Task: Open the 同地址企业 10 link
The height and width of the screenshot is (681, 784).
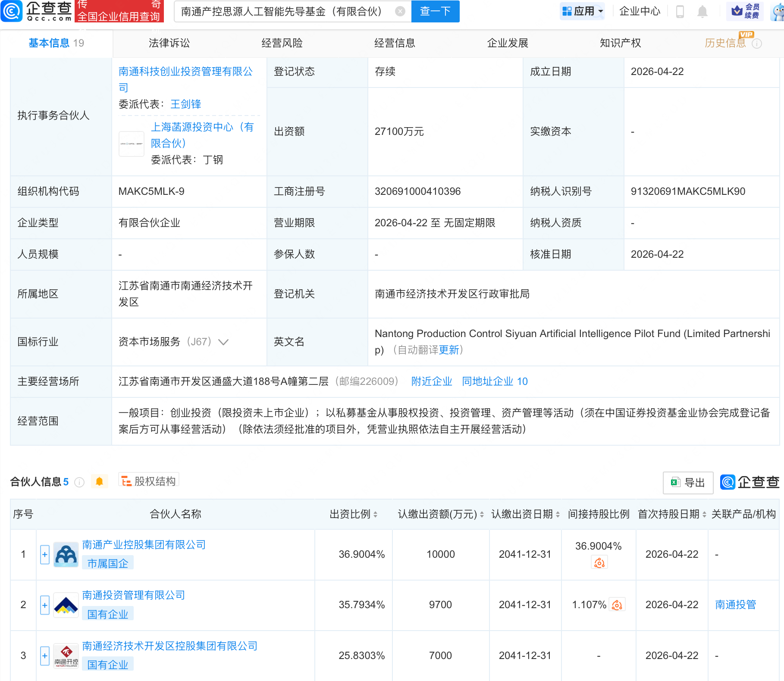Action: [495, 381]
